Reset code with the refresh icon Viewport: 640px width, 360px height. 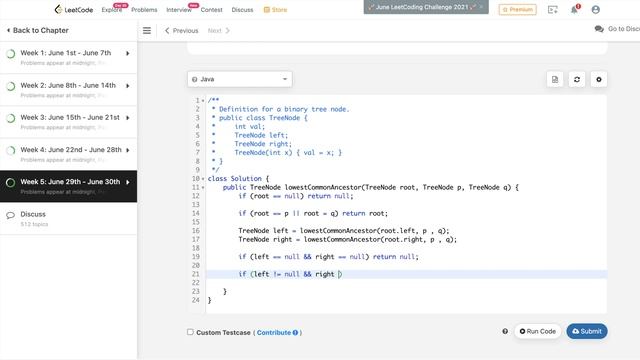pyautogui.click(x=577, y=80)
